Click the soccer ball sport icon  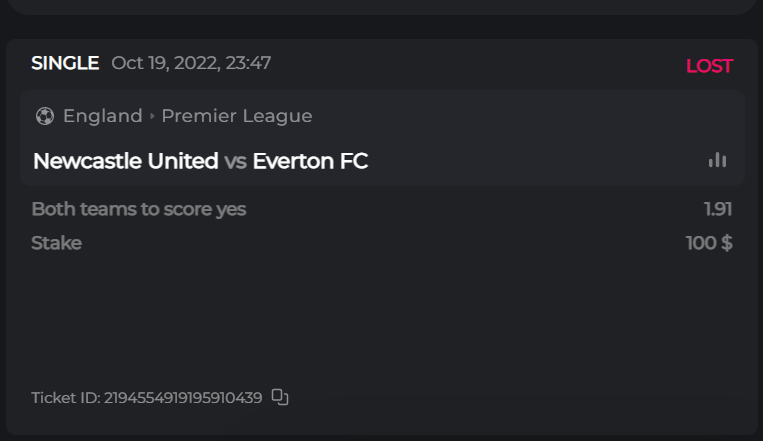click(44, 116)
